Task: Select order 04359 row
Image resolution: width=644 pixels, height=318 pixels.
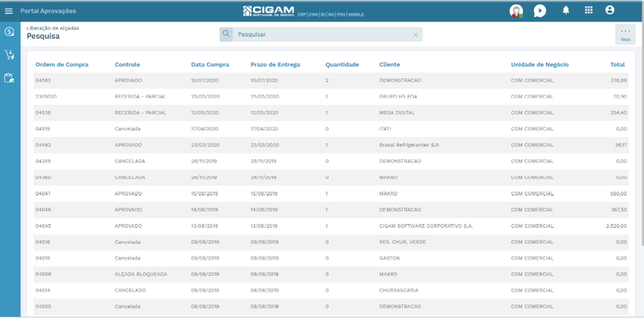Action: [x=331, y=161]
